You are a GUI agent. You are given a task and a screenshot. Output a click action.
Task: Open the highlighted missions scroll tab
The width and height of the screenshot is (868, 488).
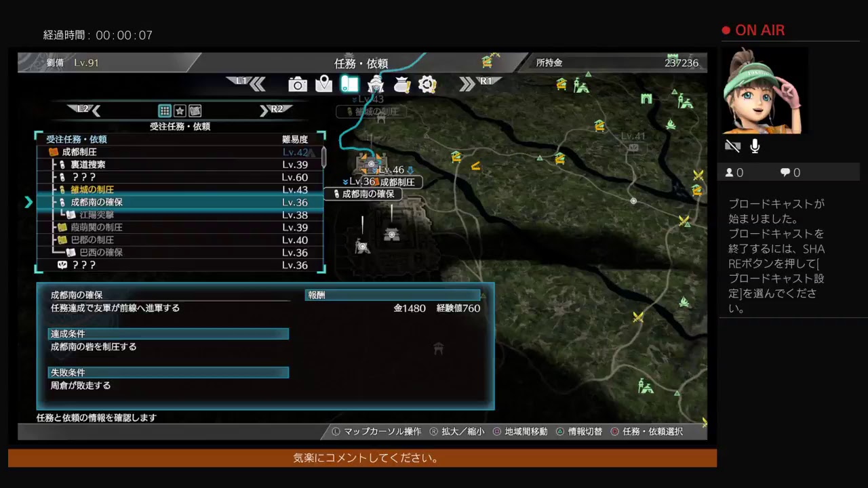(x=349, y=84)
